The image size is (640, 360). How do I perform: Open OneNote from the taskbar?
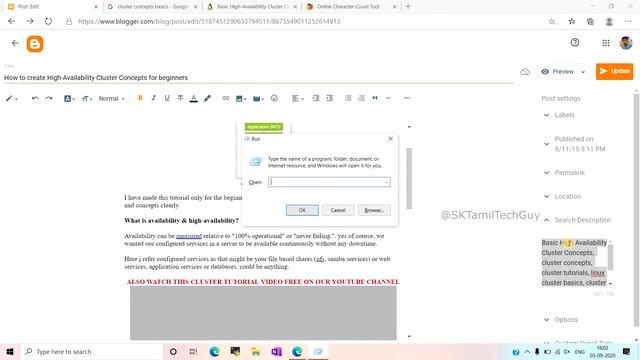point(276,351)
